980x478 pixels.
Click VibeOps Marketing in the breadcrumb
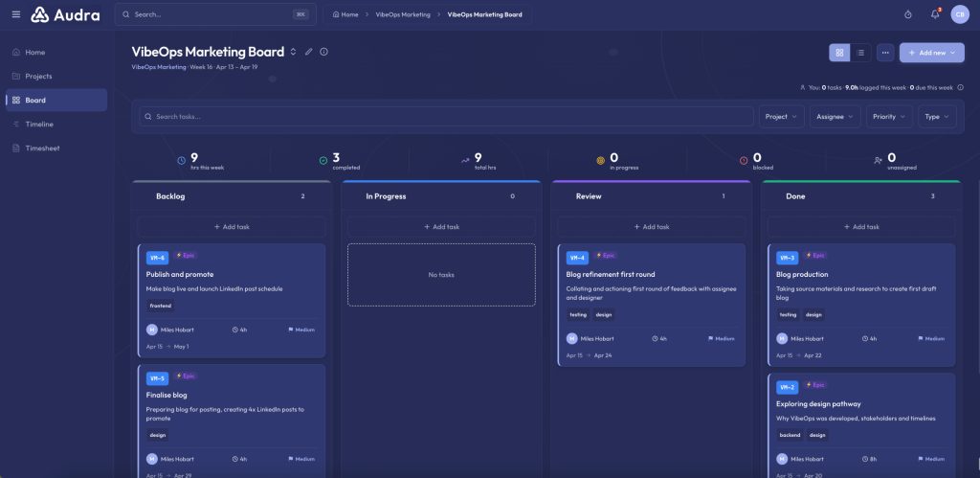(x=403, y=14)
